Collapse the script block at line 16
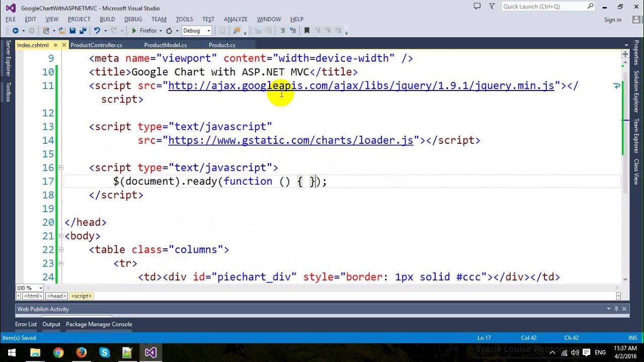Image resolution: width=644 pixels, height=362 pixels. coord(61,167)
